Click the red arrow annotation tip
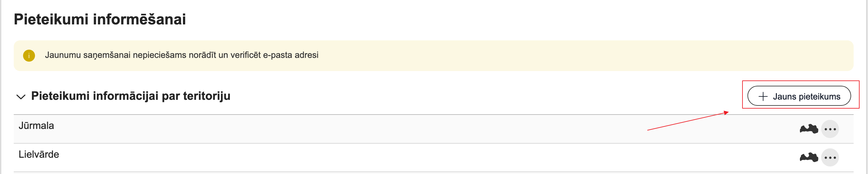The image size is (868, 174). [x=728, y=112]
